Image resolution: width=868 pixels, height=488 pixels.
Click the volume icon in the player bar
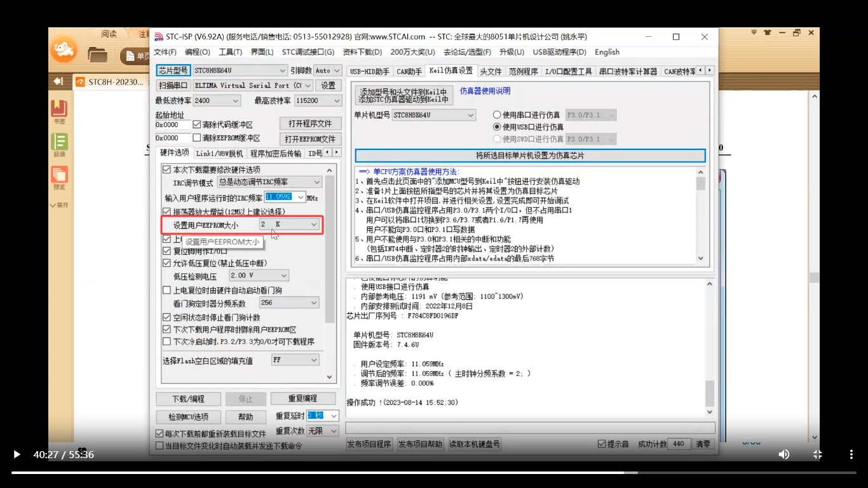[x=783, y=454]
